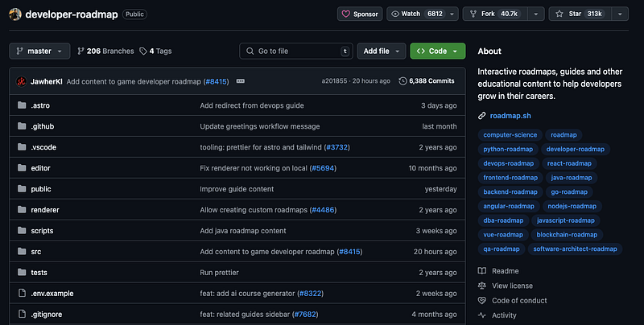The image size is (644, 325).
Task: Focus the Go to file search field
Action: (296, 51)
